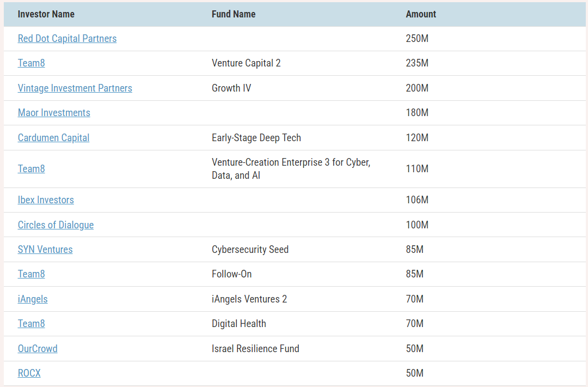The width and height of the screenshot is (588, 387).
Task: Open the OurCrowd link
Action: coord(38,349)
